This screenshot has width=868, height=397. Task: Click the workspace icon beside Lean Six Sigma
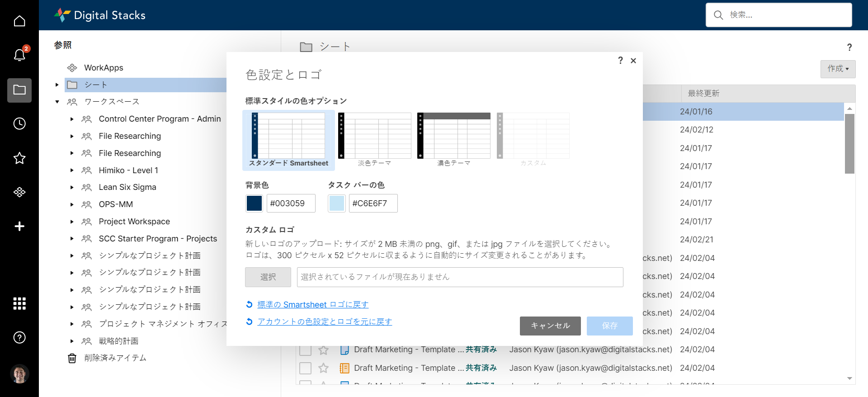click(x=86, y=187)
